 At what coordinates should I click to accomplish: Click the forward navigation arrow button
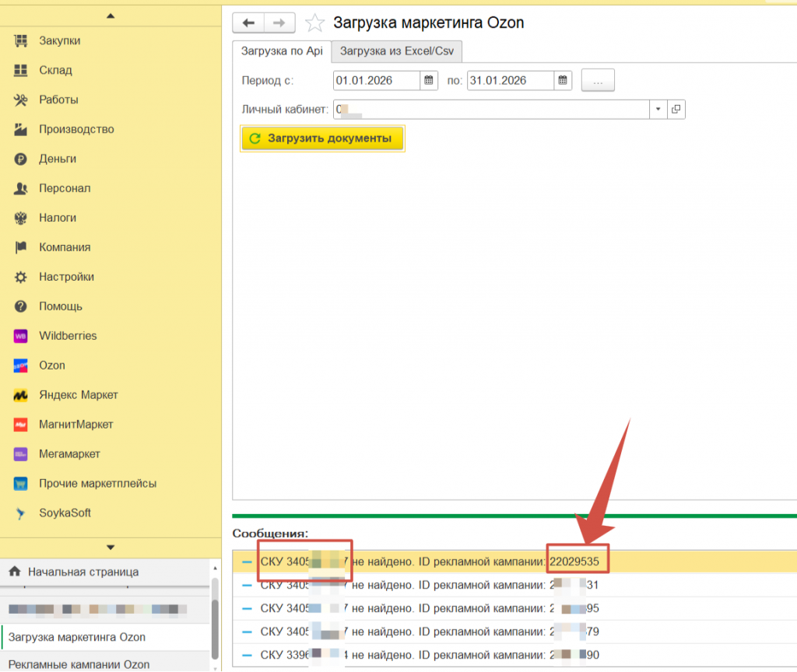coord(280,23)
